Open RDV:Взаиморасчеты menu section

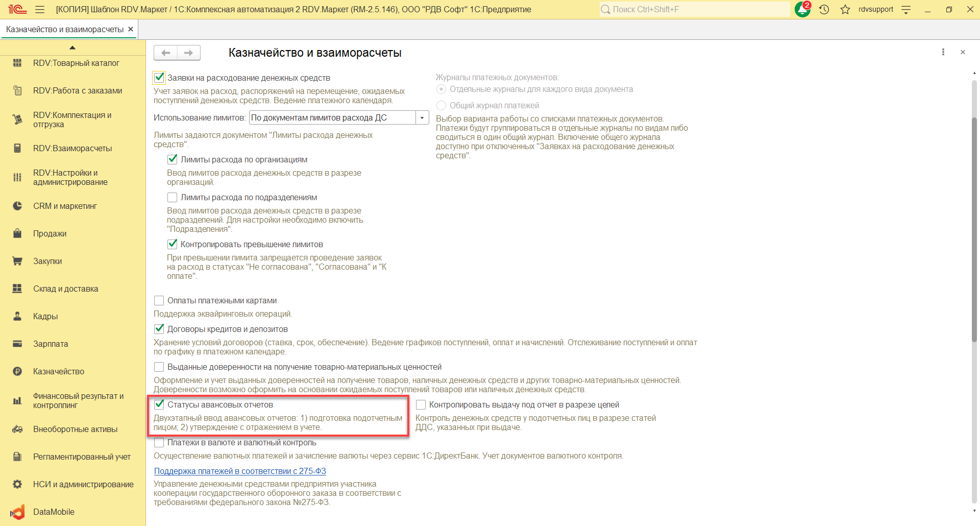tap(72, 148)
